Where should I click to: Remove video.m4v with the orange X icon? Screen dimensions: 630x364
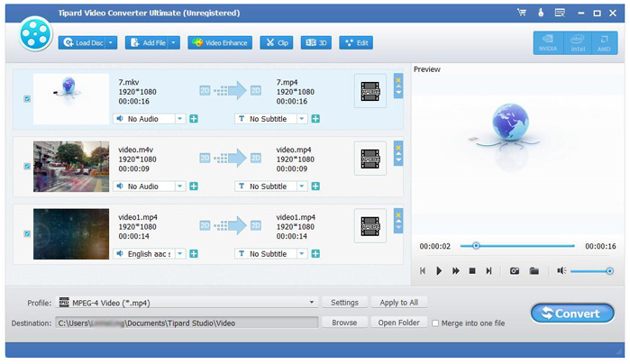click(398, 148)
